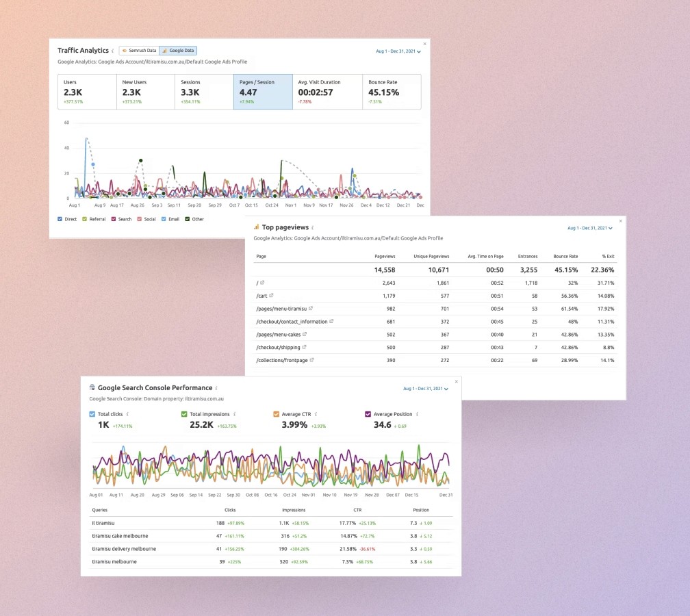The height and width of the screenshot is (616, 690).
Task: Click Bounce Rate column header in Top pageviews
Action: coord(565,257)
